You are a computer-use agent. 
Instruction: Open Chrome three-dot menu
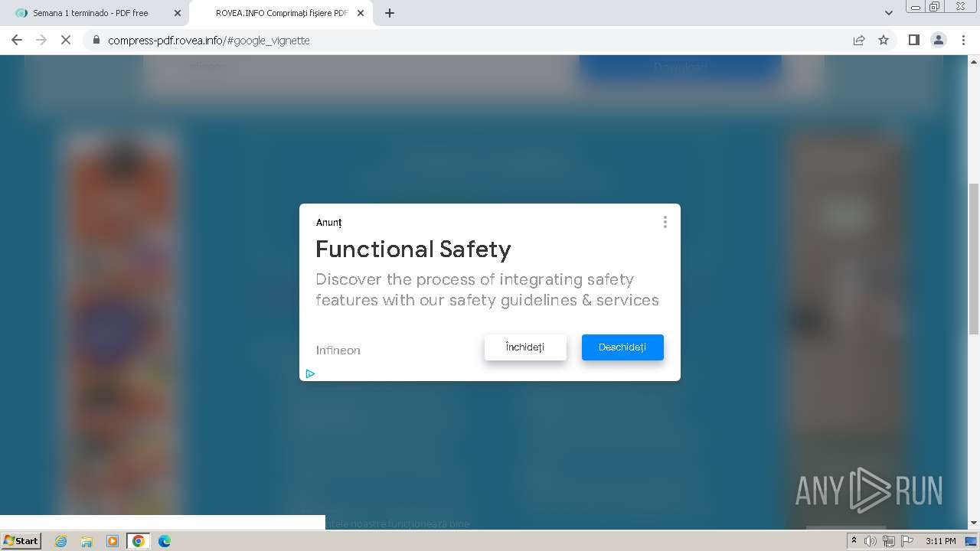(964, 40)
